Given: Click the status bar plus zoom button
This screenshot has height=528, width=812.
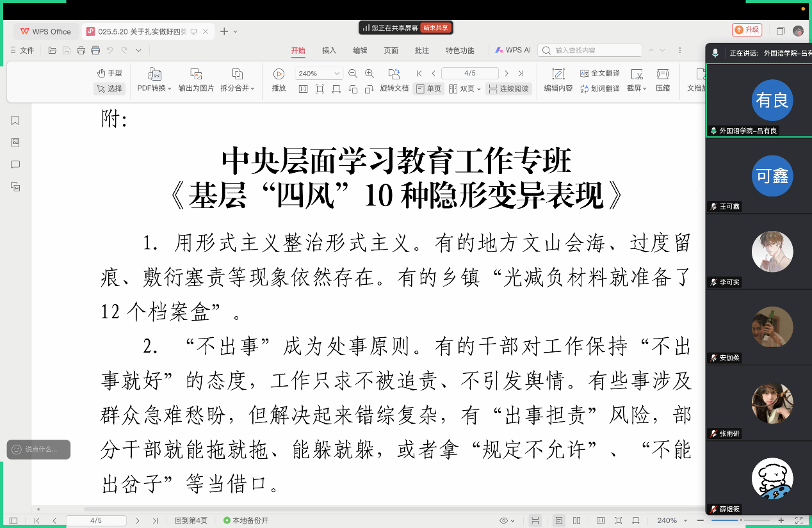Looking at the screenshot, I should [781, 520].
